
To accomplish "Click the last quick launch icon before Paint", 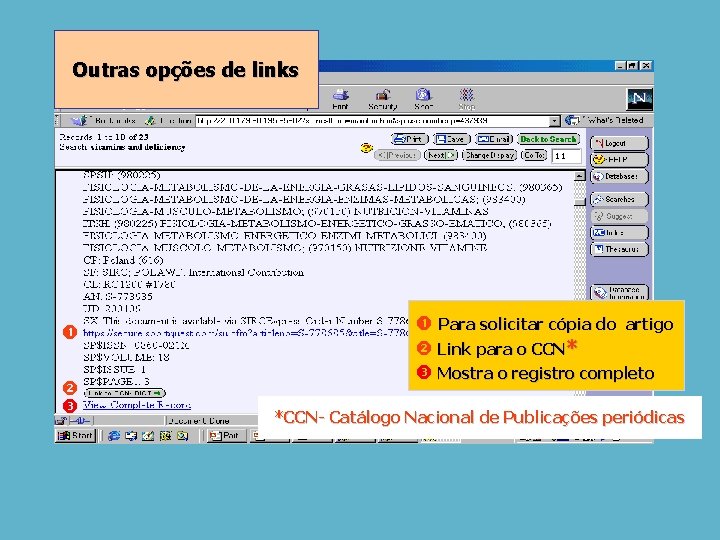I will [183, 436].
